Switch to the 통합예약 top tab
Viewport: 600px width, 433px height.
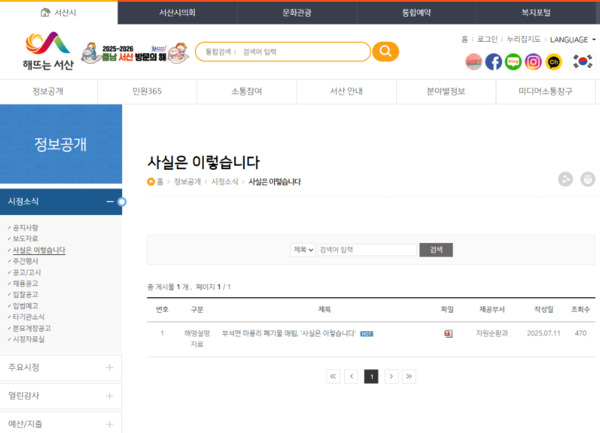[416, 13]
